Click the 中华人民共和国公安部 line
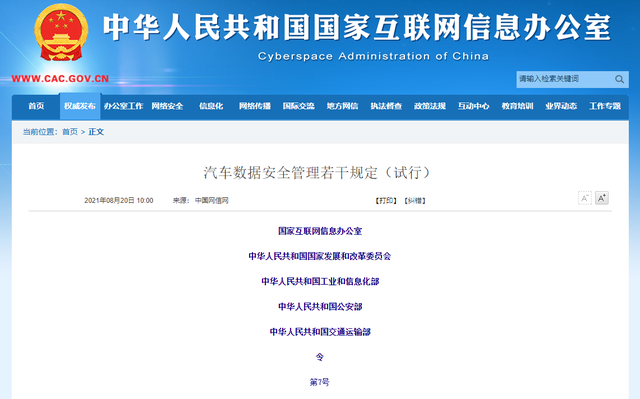This screenshot has height=399, width=640. [x=320, y=307]
